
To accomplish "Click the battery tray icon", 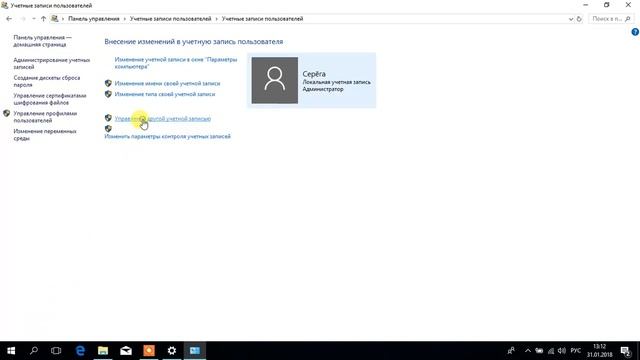I will pyautogui.click(x=539, y=351).
